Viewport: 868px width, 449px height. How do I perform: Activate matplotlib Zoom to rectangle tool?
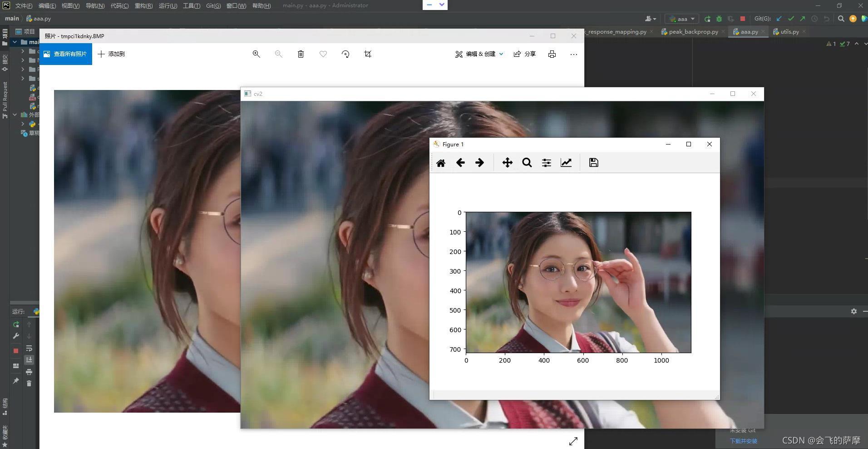click(527, 163)
